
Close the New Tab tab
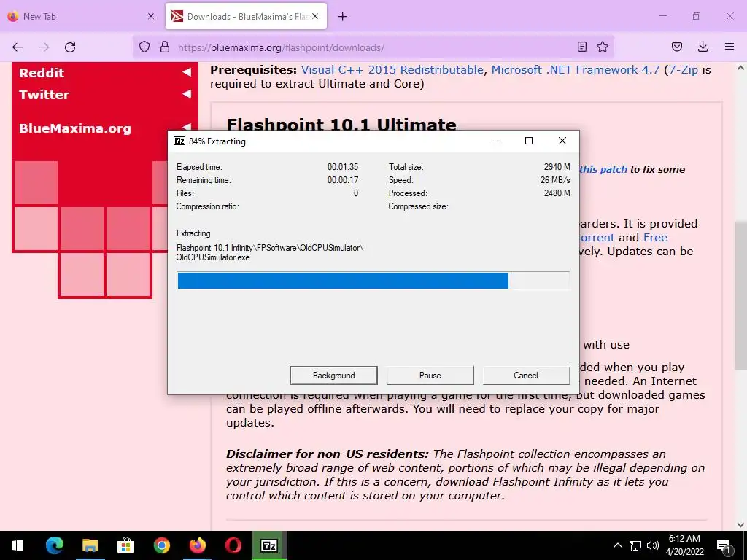(x=151, y=16)
